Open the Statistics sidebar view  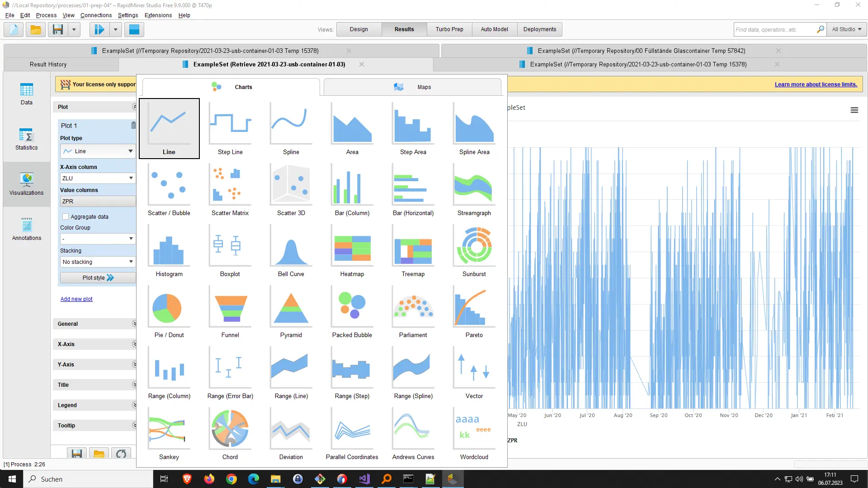pos(27,139)
